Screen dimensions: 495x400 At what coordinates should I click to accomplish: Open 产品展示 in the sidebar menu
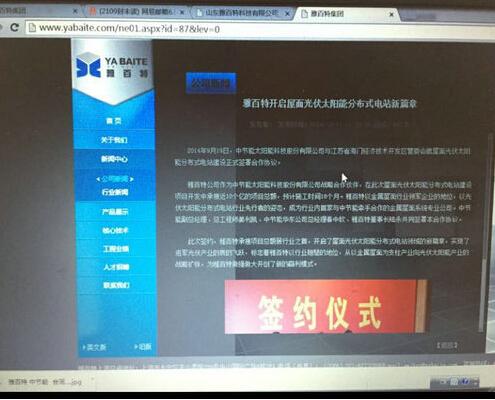pyautogui.click(x=115, y=212)
